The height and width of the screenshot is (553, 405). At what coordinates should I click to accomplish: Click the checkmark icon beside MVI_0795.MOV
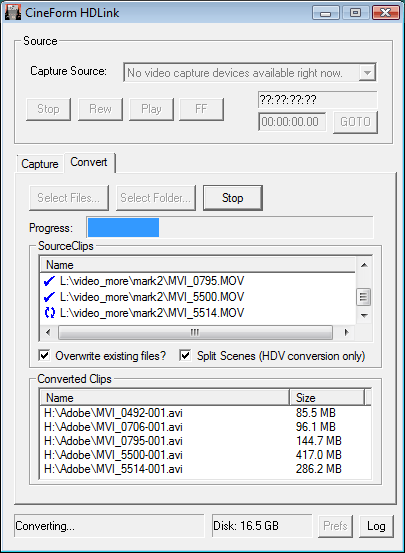(x=49, y=281)
